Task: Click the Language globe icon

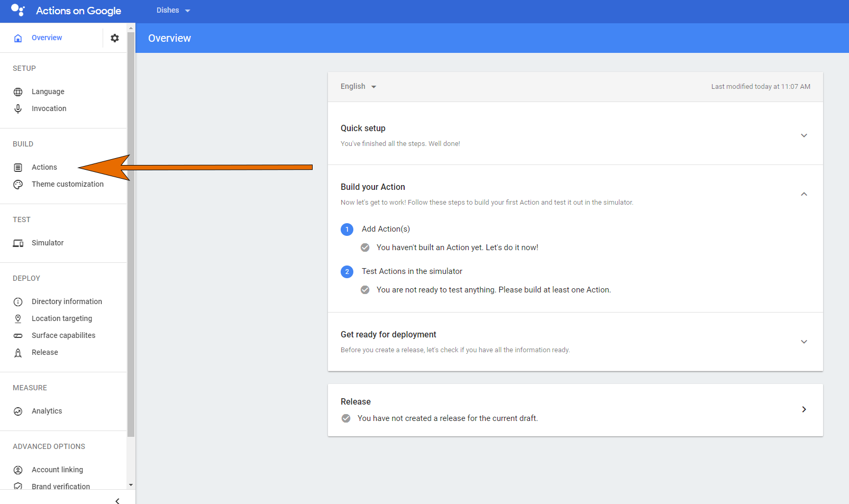Action: pos(18,92)
